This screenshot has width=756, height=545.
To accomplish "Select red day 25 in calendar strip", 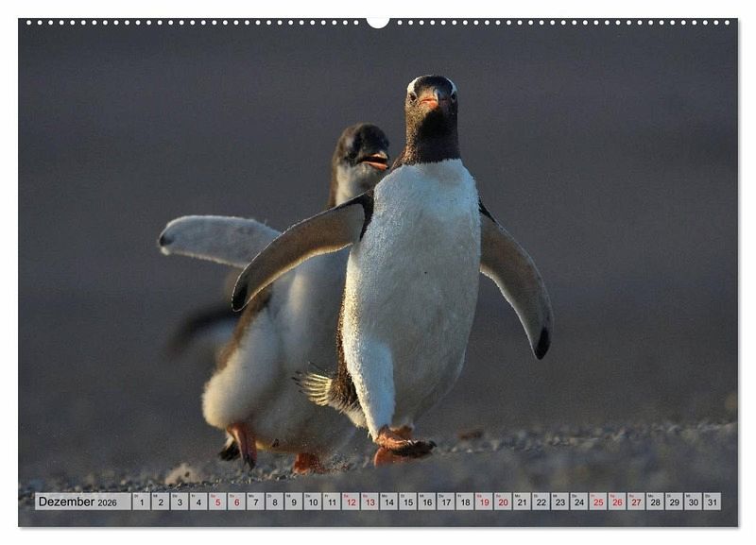I will (597, 502).
